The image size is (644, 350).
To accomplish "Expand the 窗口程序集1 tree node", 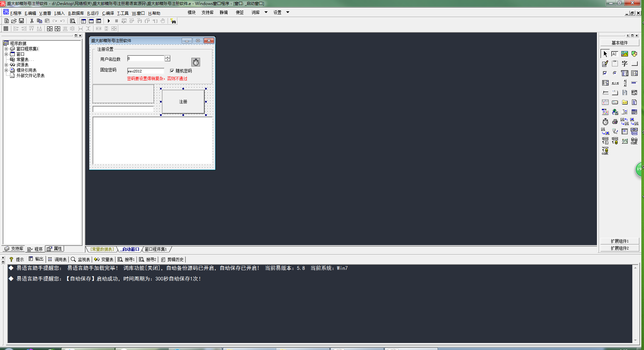I will point(6,49).
